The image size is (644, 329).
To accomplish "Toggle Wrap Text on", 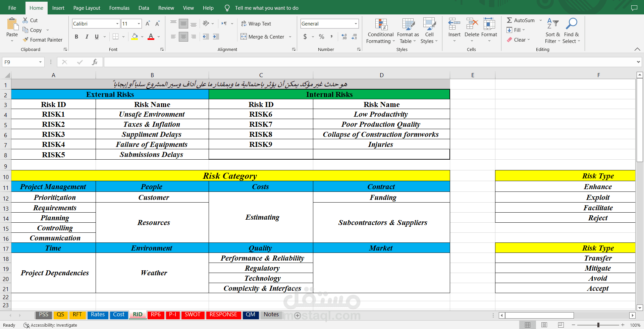I will [x=256, y=23].
